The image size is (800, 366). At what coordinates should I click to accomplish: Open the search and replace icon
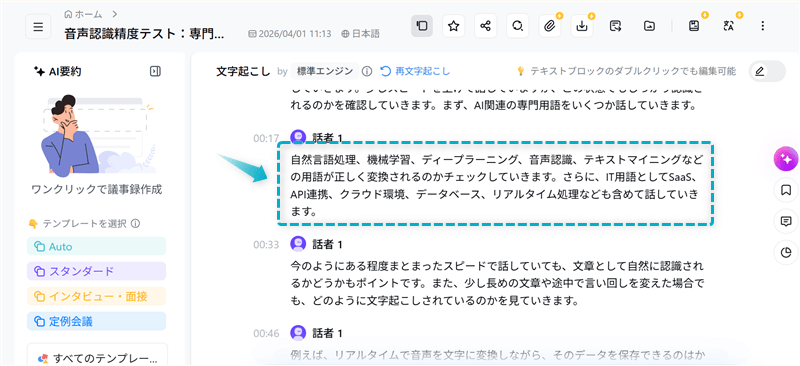point(517,26)
